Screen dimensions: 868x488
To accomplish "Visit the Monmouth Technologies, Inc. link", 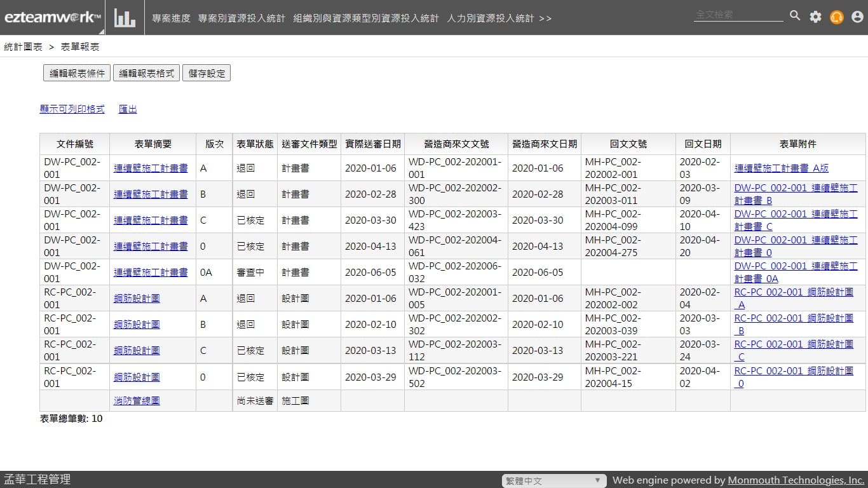I will point(796,480).
